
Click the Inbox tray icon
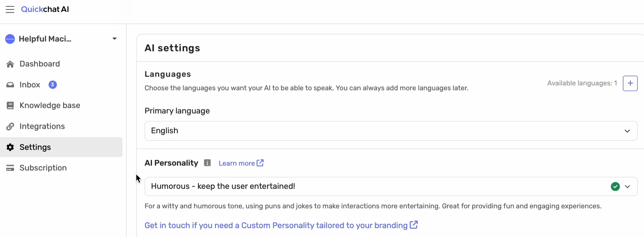coord(10,85)
